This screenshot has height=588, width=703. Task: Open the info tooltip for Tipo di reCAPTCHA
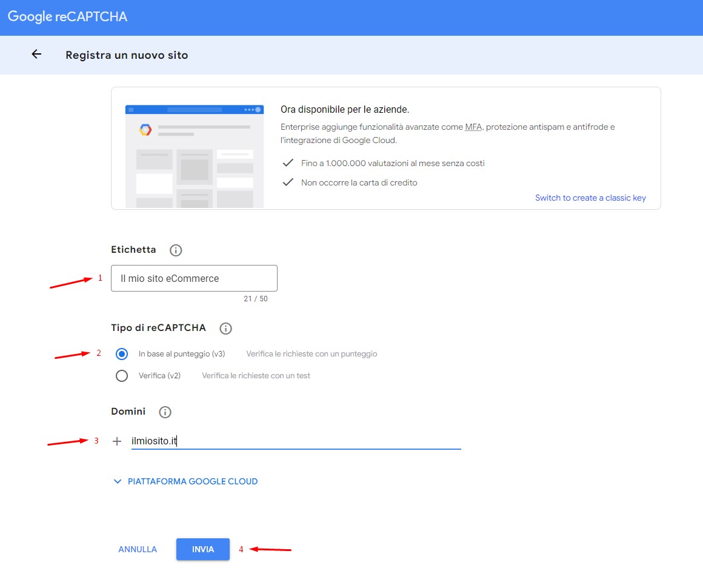pyautogui.click(x=225, y=328)
